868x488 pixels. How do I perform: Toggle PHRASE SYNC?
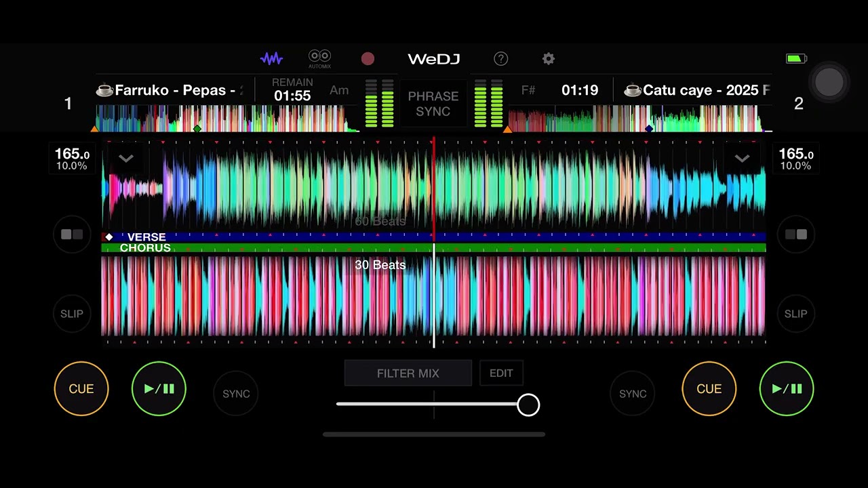pos(433,104)
